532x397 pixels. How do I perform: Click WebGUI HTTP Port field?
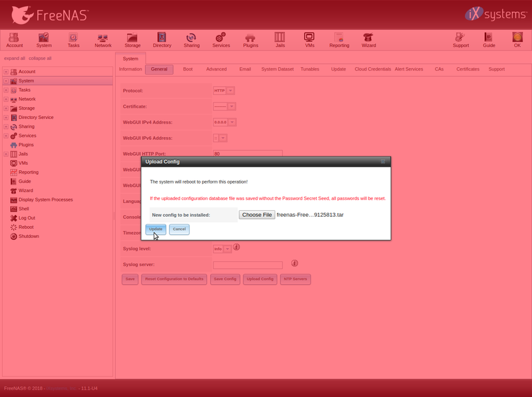click(247, 154)
